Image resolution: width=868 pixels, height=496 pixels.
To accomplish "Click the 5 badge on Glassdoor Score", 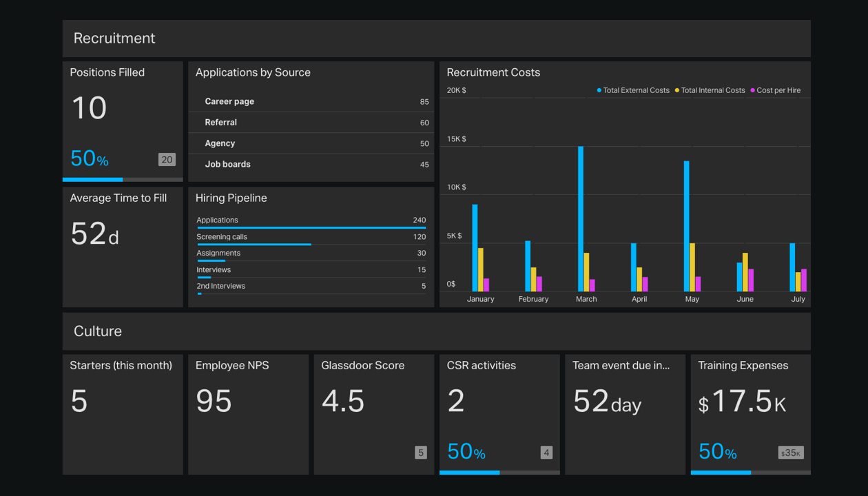I will pos(420,453).
